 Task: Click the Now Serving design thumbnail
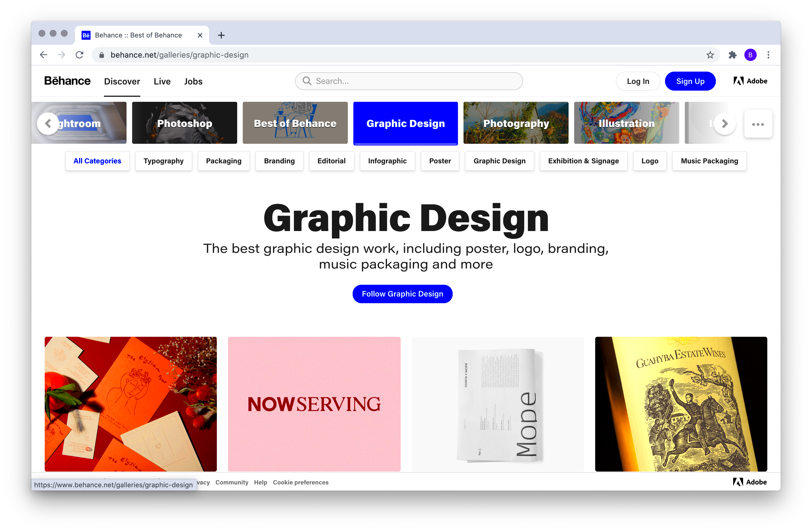(x=314, y=404)
